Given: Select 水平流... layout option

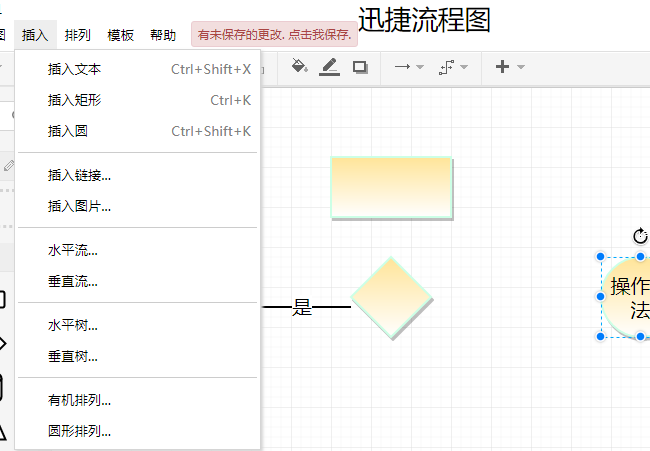Looking at the screenshot, I should (138, 250).
